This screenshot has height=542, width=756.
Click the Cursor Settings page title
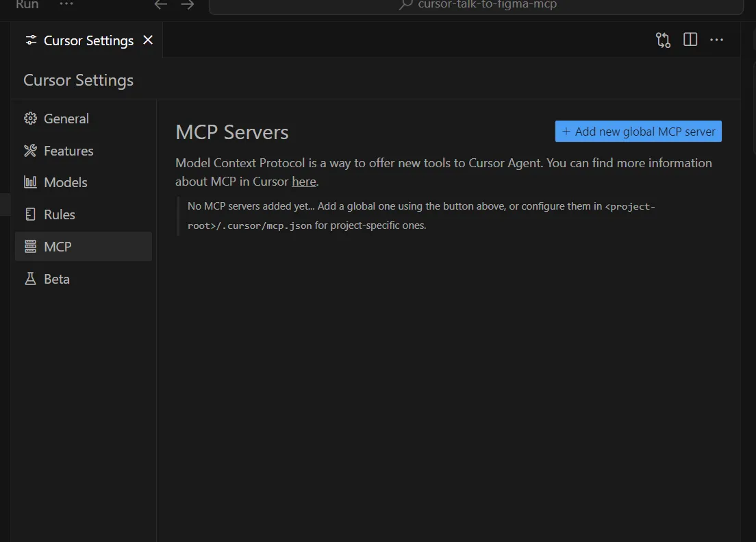click(79, 80)
